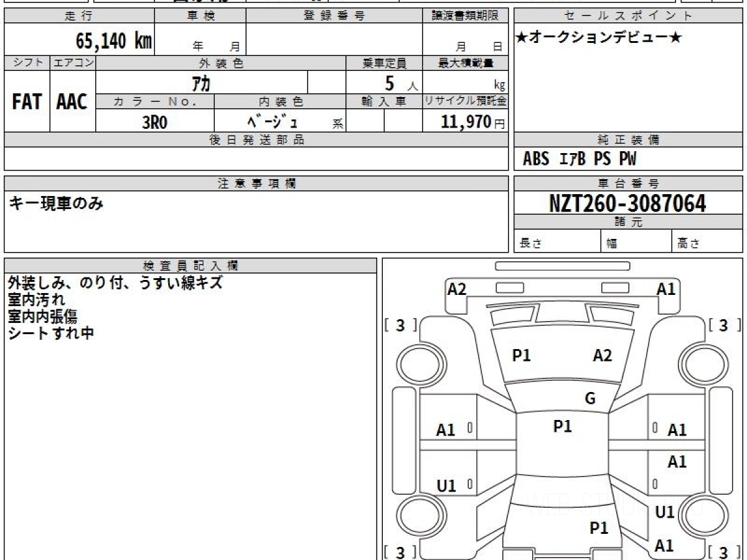Click the U1 mark on the diagram's right rear fender
This screenshot has width=747, height=560.
pyautogui.click(x=665, y=512)
